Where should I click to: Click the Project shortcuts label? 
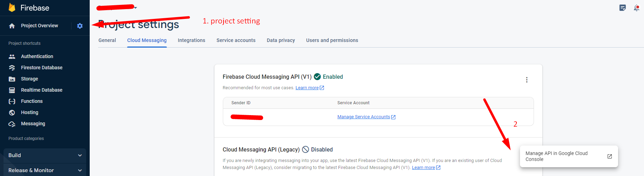pyautogui.click(x=25, y=43)
